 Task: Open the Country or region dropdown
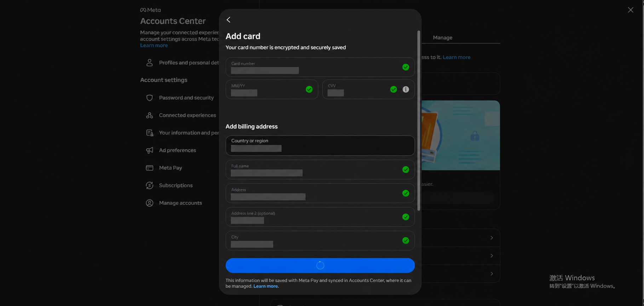pyautogui.click(x=320, y=146)
